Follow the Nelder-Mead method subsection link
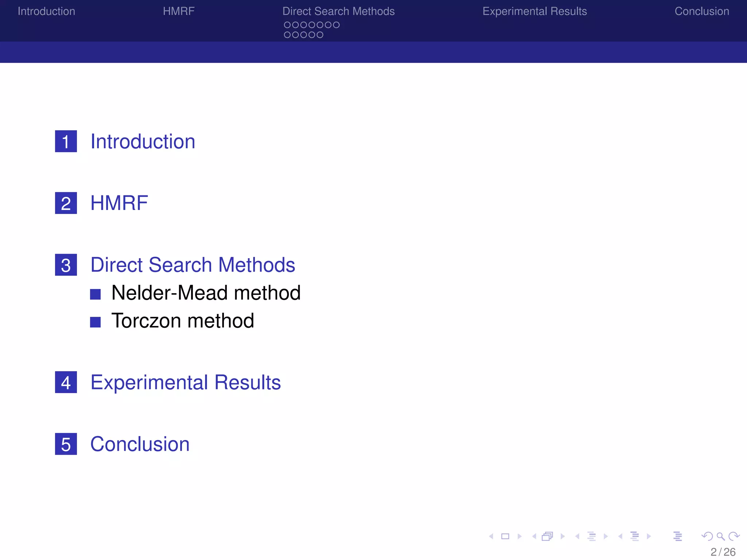 tap(206, 293)
